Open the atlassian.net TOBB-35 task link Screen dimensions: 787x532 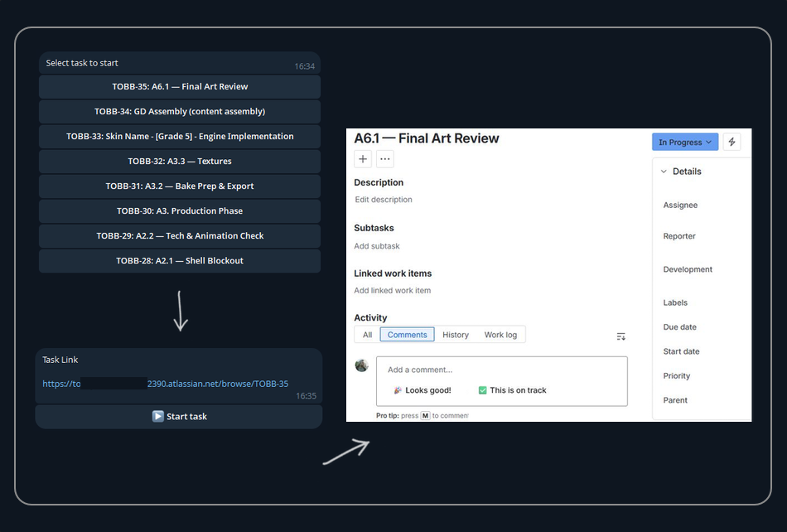tap(165, 384)
